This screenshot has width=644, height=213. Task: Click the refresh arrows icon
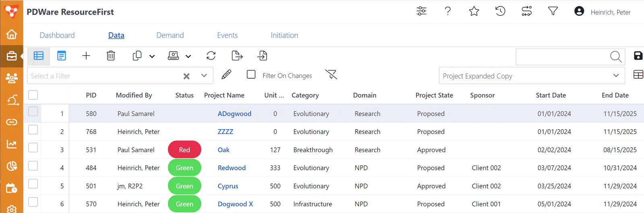[x=211, y=56]
